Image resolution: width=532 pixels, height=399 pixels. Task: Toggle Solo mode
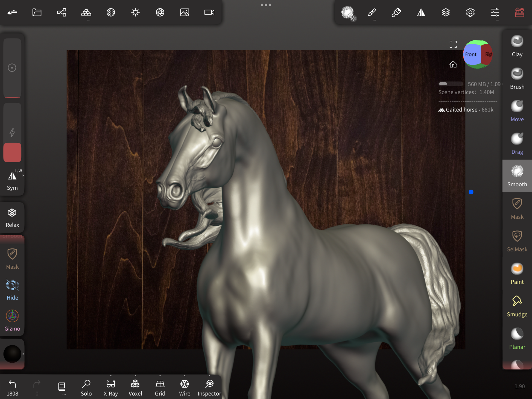click(86, 387)
